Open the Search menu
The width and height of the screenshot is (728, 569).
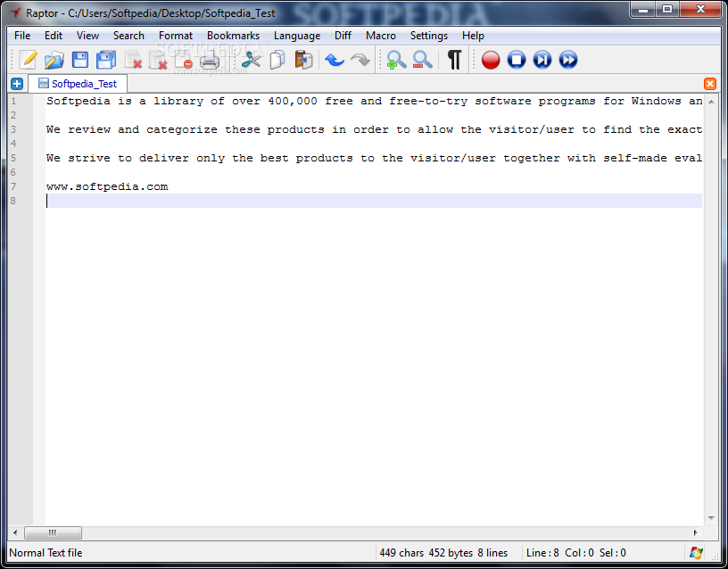(x=128, y=36)
